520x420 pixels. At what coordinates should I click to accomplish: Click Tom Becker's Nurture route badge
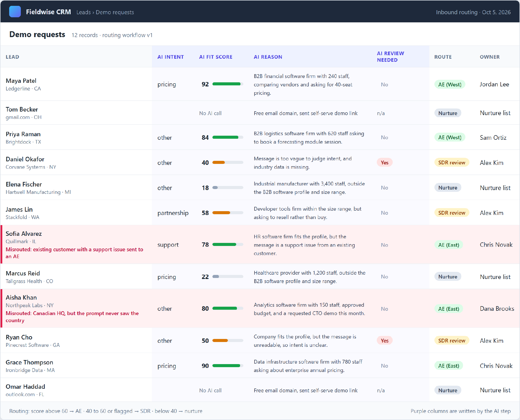tap(448, 113)
